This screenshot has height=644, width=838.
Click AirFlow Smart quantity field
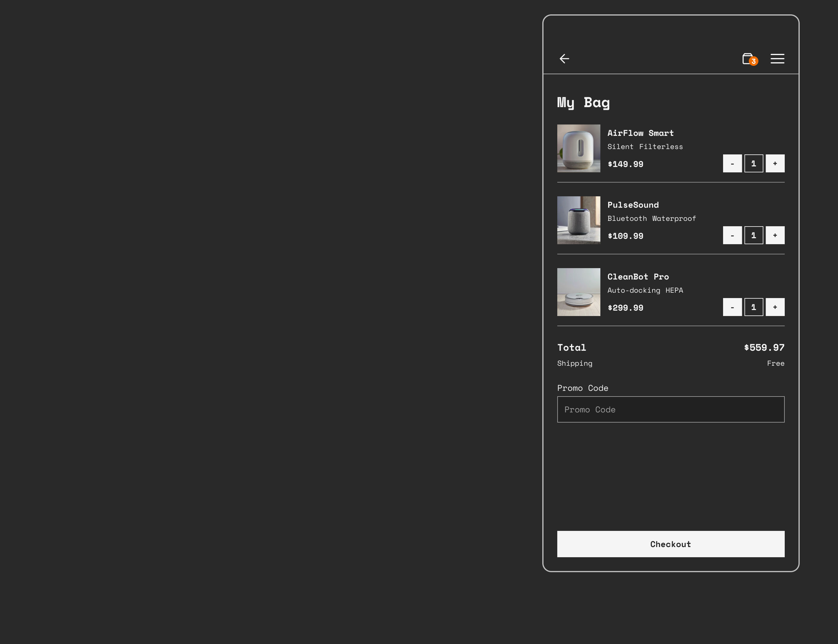click(x=753, y=164)
